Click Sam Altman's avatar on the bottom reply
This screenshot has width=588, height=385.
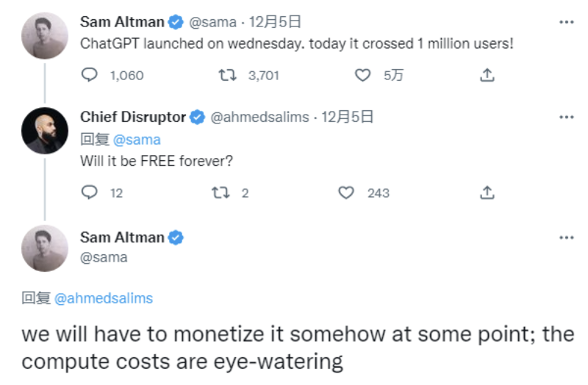click(45, 248)
